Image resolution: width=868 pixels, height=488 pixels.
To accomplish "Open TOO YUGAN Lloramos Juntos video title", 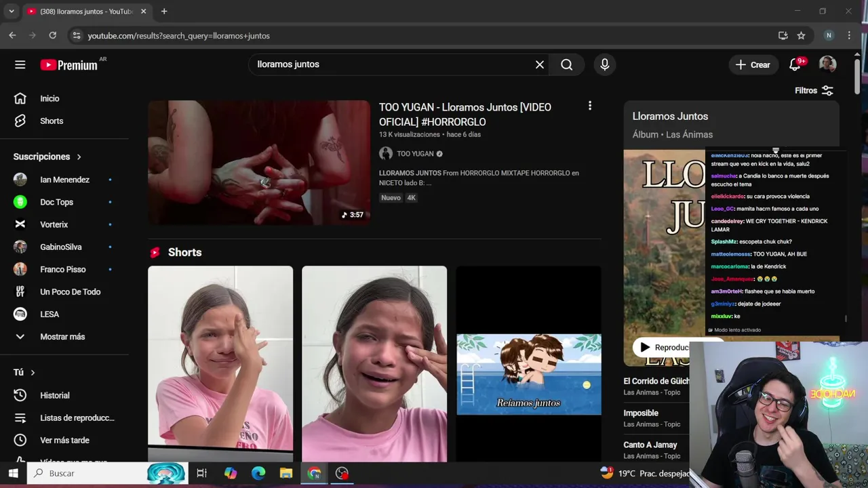I will (465, 115).
